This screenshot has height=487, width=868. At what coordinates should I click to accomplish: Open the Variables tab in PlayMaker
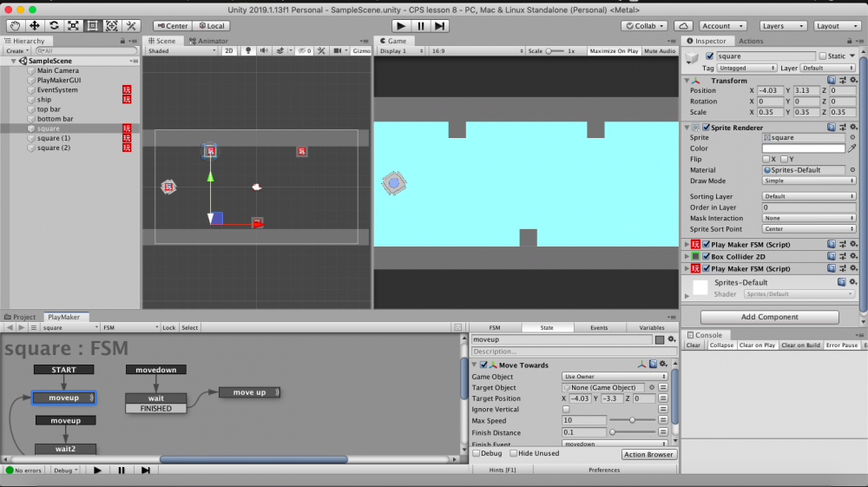652,327
